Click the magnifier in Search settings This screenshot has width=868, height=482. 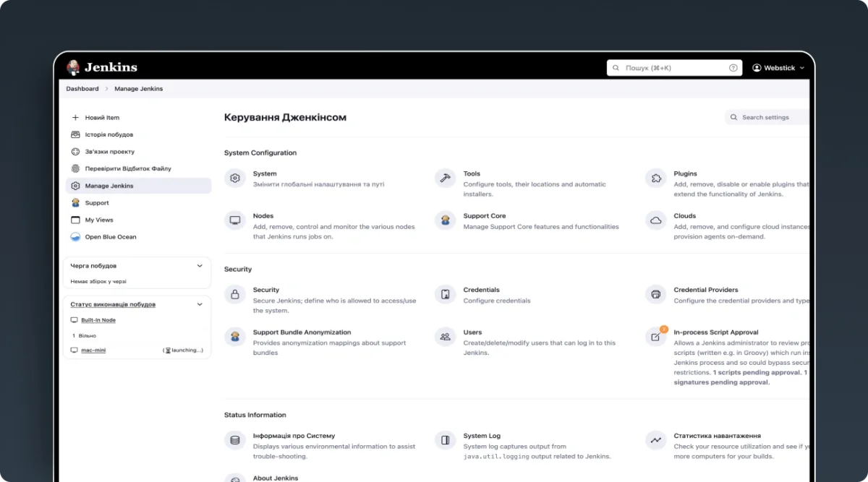pyautogui.click(x=734, y=117)
